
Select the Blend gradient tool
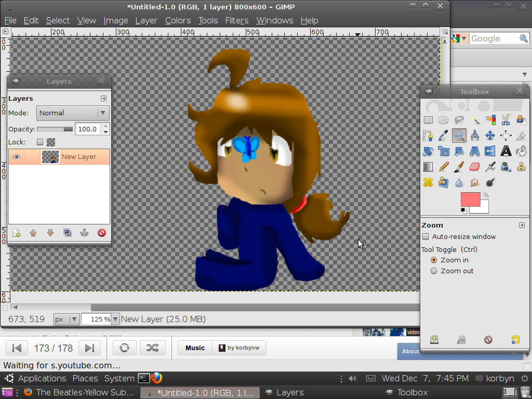(428, 167)
